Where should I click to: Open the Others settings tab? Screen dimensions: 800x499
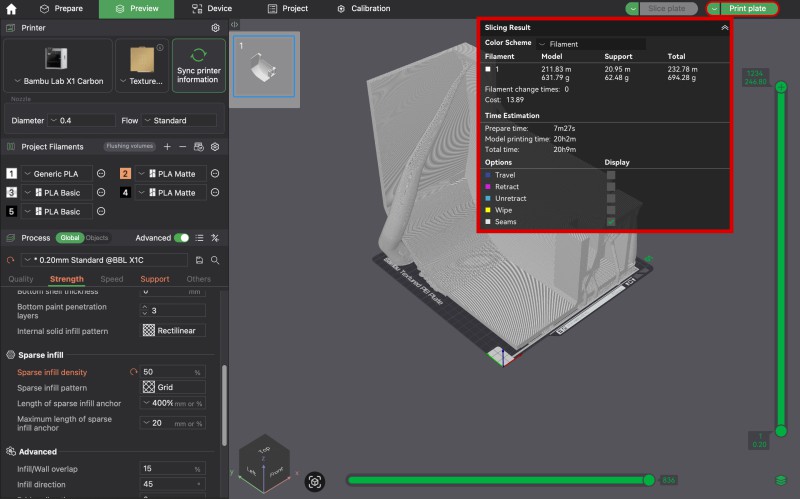(x=198, y=279)
